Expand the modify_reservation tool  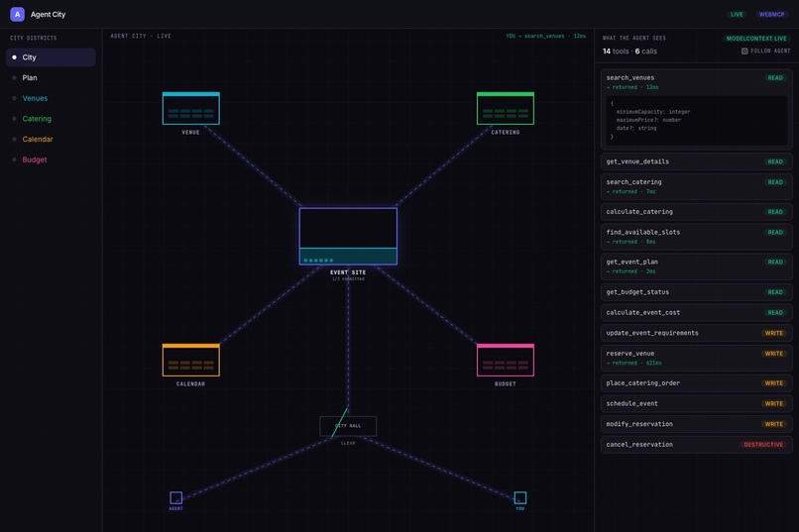696,424
